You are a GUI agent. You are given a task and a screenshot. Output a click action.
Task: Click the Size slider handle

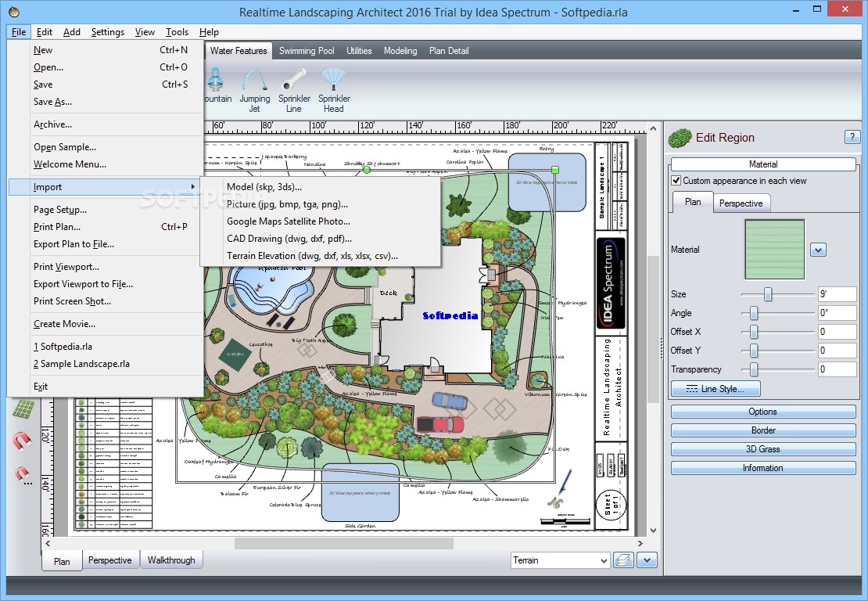point(768,294)
